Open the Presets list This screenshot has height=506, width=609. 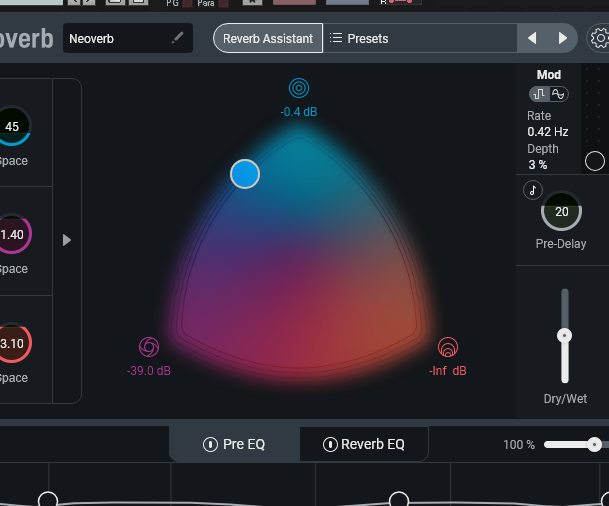[x=420, y=38]
